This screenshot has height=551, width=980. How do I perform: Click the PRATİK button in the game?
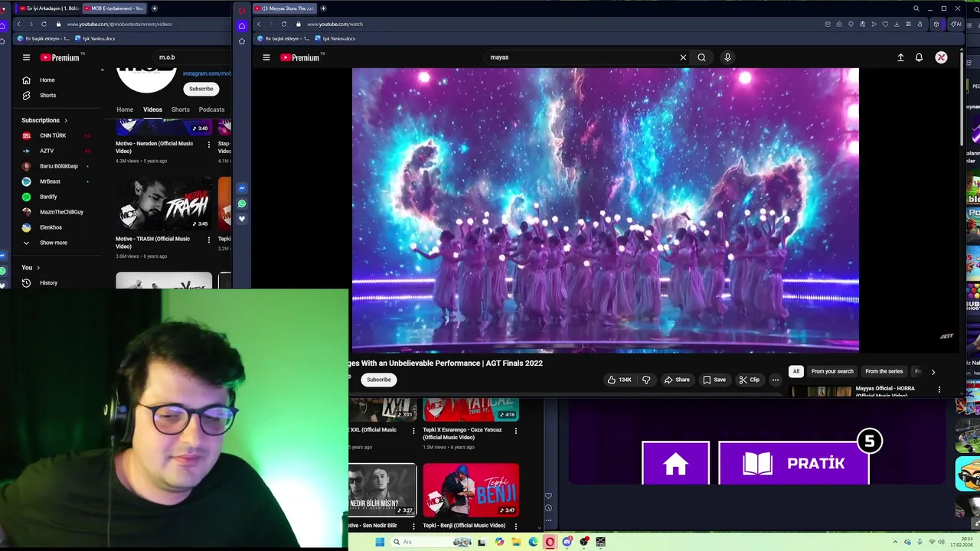pos(794,464)
